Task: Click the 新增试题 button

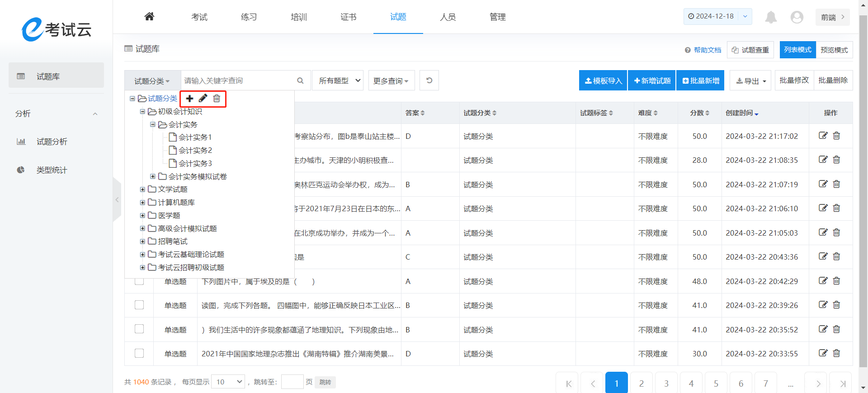Action: [651, 80]
